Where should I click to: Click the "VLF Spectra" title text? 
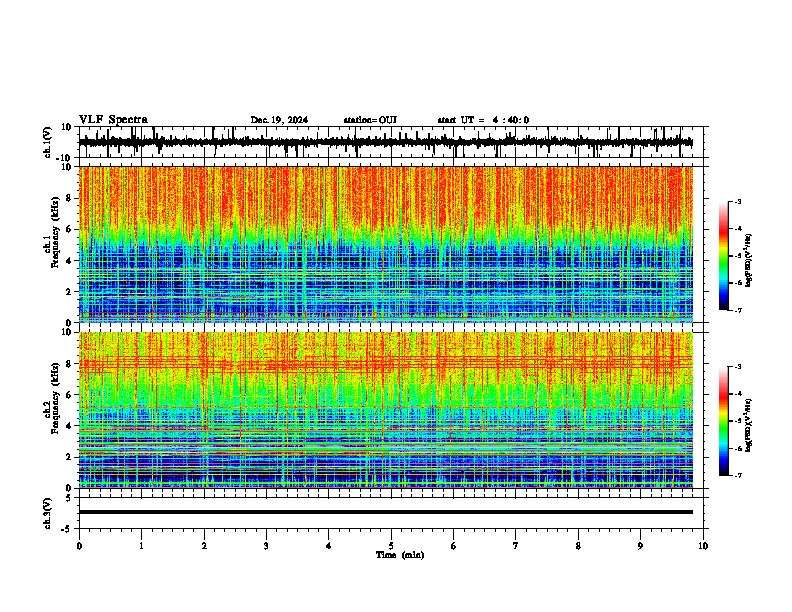pyautogui.click(x=113, y=120)
